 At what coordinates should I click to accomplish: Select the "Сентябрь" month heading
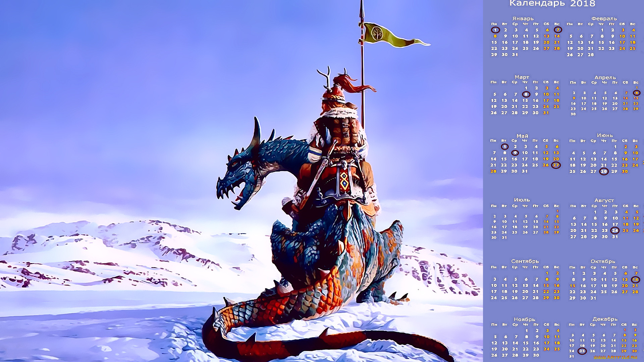[525, 261]
